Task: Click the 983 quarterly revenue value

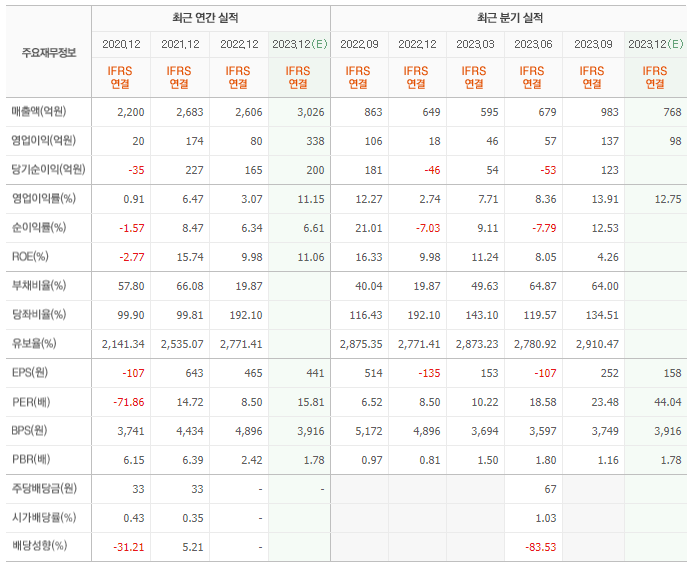Action: [609, 112]
